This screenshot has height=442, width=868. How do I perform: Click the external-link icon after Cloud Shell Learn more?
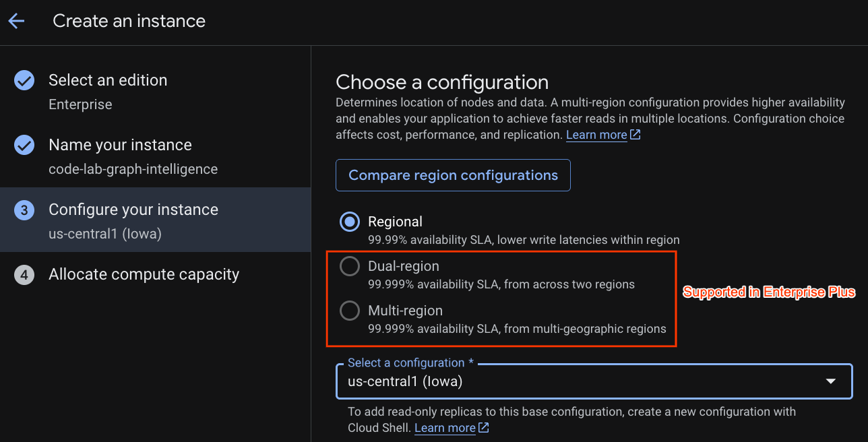click(x=483, y=428)
